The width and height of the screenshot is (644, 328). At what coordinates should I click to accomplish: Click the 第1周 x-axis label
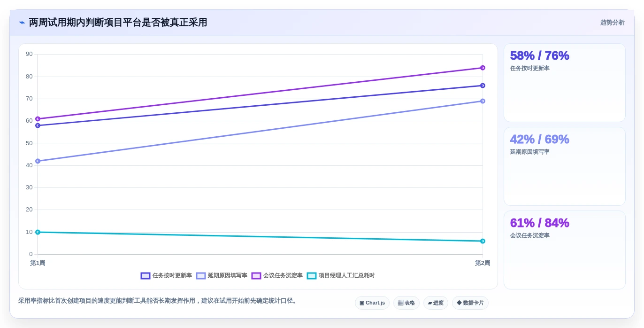[38, 263]
